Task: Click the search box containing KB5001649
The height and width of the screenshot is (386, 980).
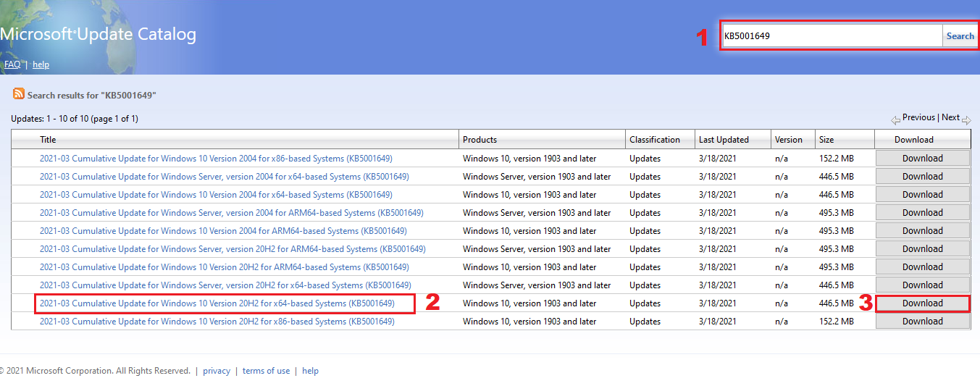Action: [832, 35]
